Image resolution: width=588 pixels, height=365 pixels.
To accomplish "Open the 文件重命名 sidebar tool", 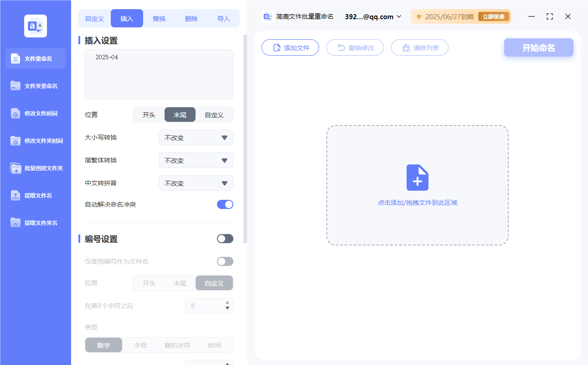I will point(35,58).
